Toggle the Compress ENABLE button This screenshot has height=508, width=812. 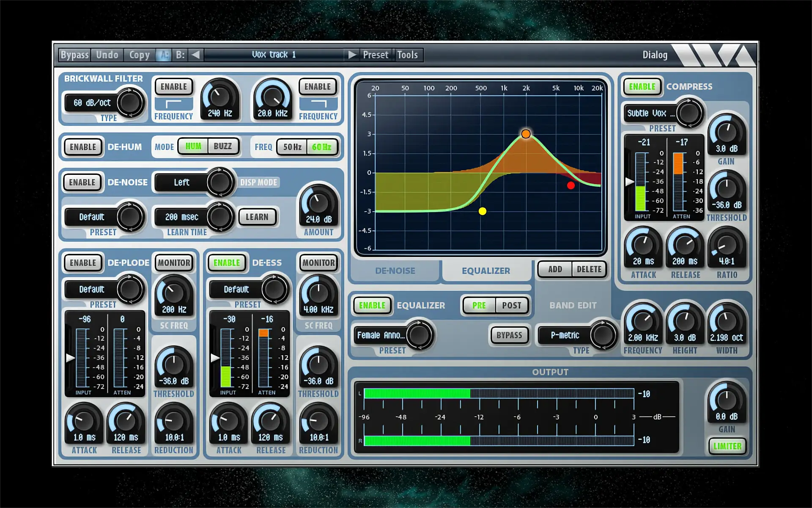click(x=642, y=87)
